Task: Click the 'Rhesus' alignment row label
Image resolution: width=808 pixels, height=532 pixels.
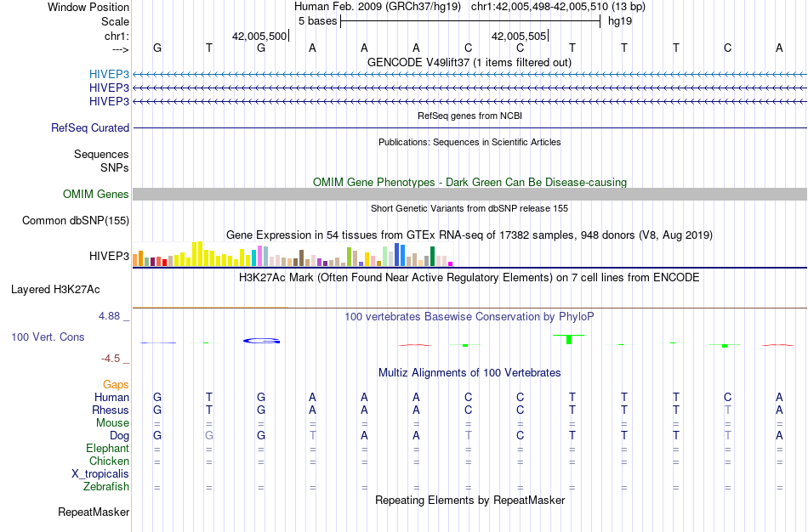Action: point(111,410)
